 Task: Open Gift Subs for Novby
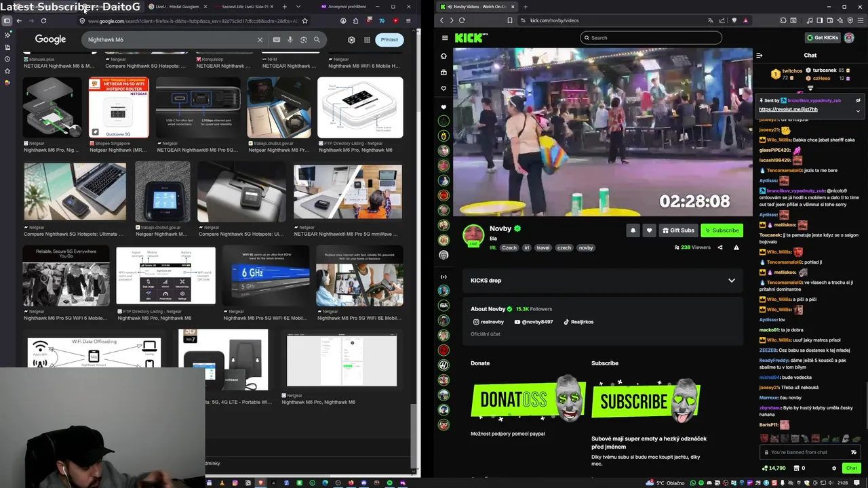coord(678,230)
